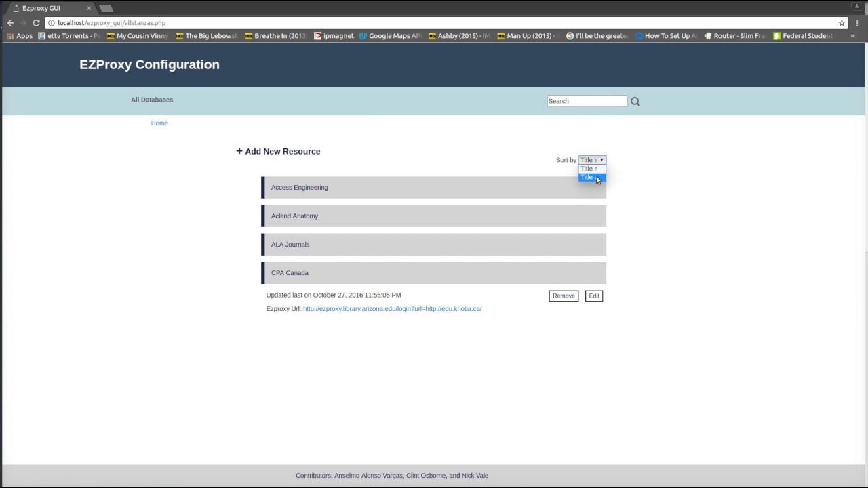Select Title ascending sort option
This screenshot has height=488, width=868.
pos(592,169)
